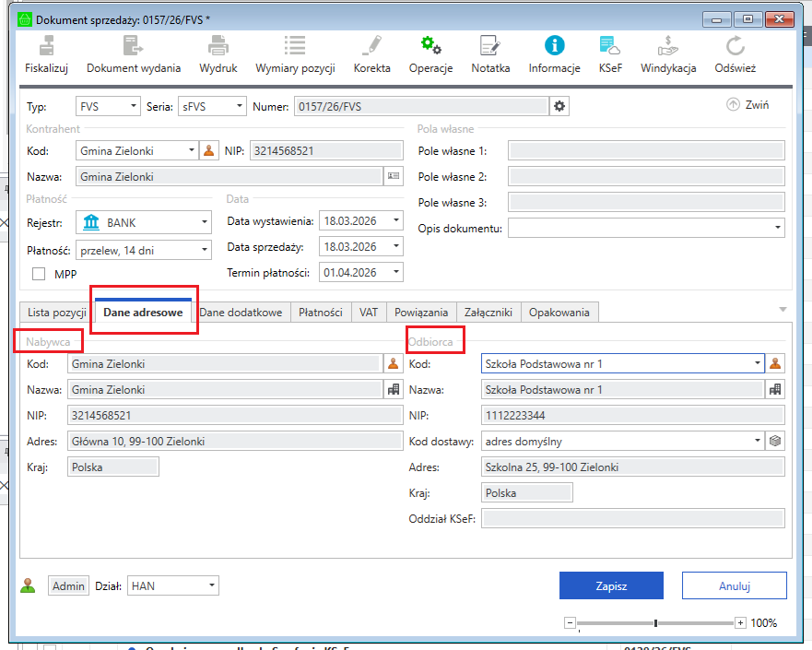Click the Opis dokumentu field
This screenshot has height=650, width=812.
pyautogui.click(x=641, y=228)
